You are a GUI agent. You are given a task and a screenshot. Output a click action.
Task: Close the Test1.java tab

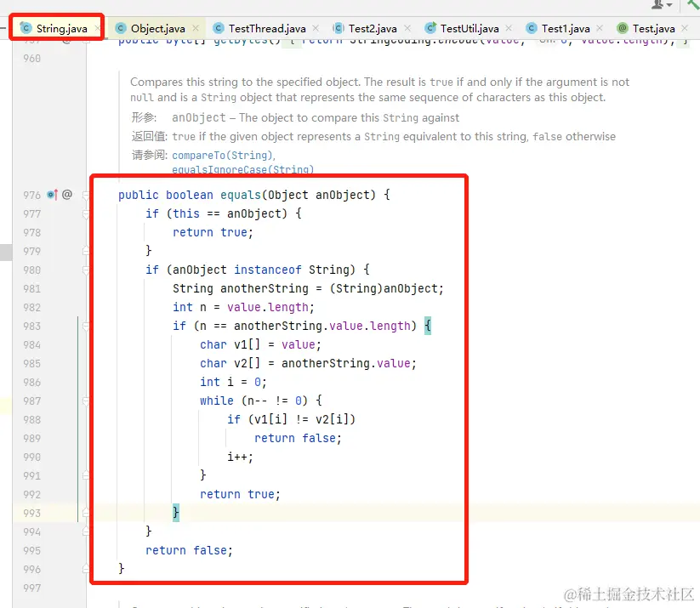click(x=600, y=28)
